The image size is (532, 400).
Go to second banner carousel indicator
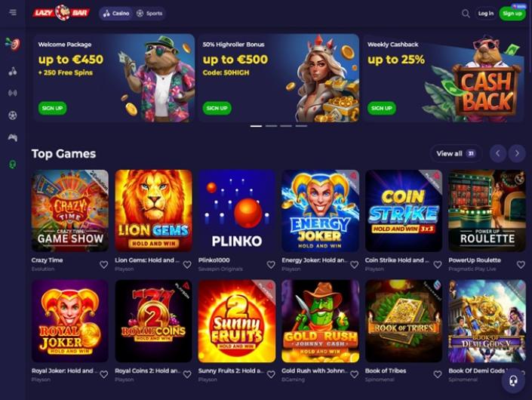click(x=272, y=126)
